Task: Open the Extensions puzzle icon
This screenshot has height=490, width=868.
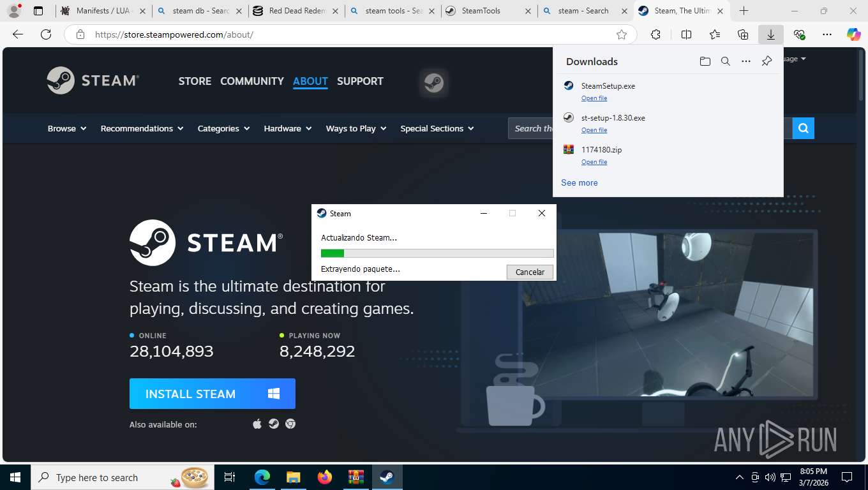Action: coord(655,34)
